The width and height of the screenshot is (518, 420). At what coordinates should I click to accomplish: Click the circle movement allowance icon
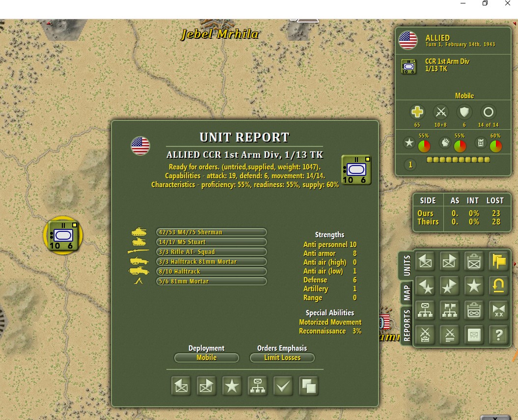click(488, 112)
